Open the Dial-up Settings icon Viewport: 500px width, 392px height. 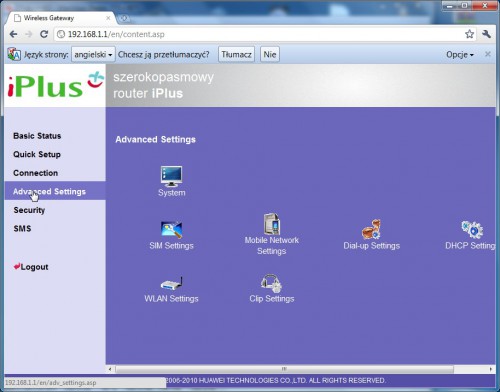[x=371, y=229]
